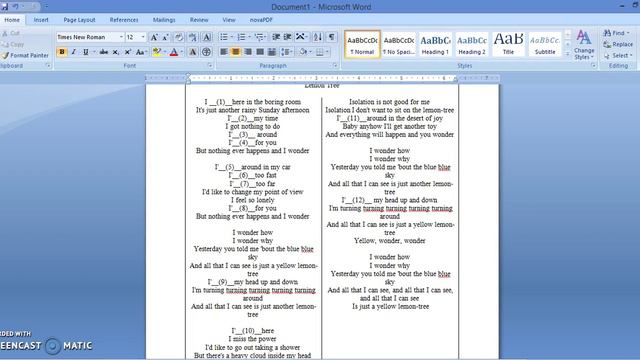Open the font name dropdown

121,37
